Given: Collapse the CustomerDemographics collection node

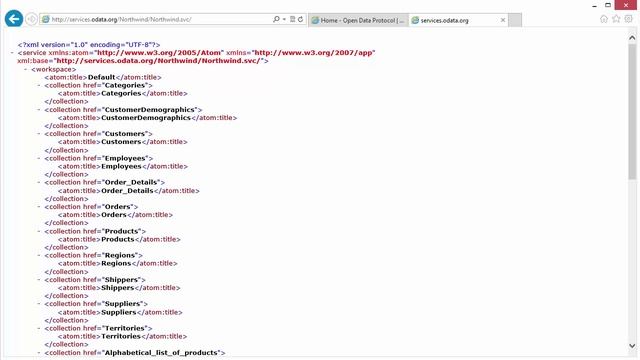Looking at the screenshot, I should click(39, 109).
